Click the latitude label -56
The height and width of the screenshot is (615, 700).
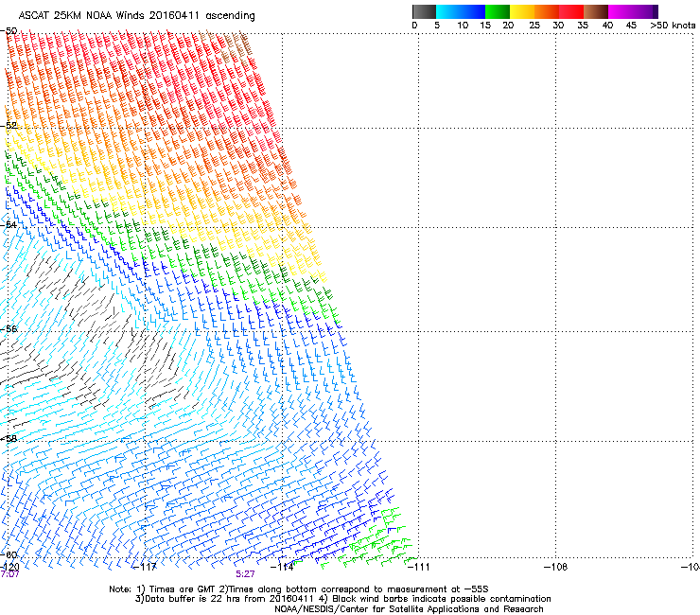coord(9,328)
